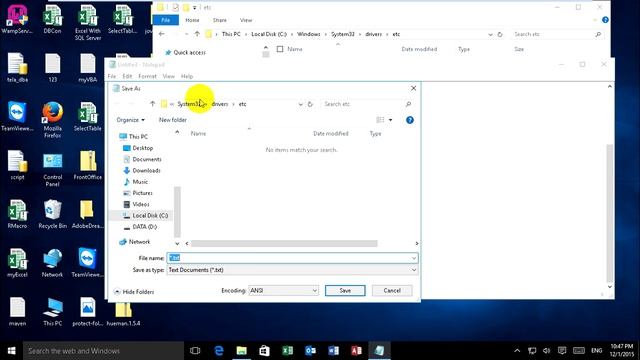The image size is (640, 360).
Task: Switch to Explorer View tab
Action: pos(246,20)
